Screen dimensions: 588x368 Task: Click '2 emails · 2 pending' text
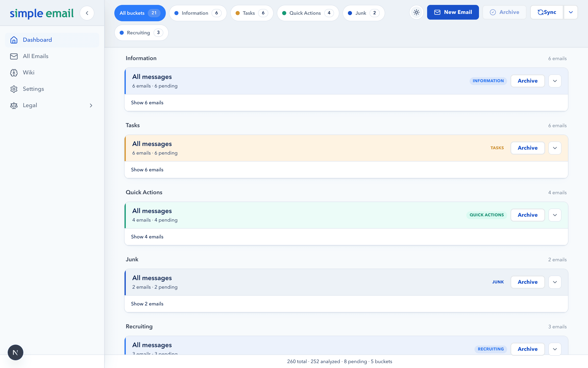pos(155,287)
